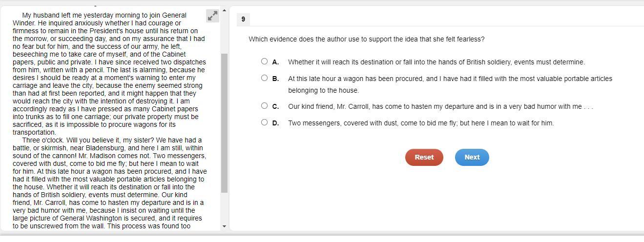The image size is (644, 242).
Task: Pick option D about two messengers
Action: click(264, 122)
